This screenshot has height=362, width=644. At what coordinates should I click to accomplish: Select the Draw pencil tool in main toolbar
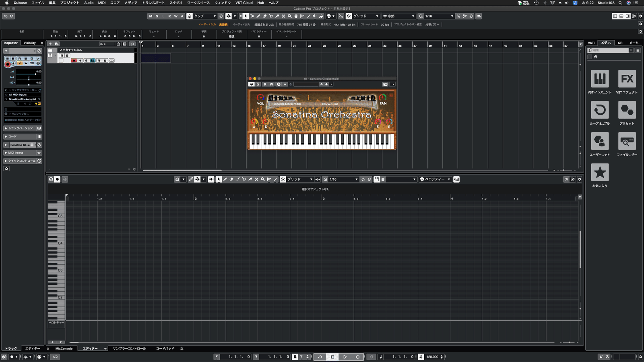[258, 16]
